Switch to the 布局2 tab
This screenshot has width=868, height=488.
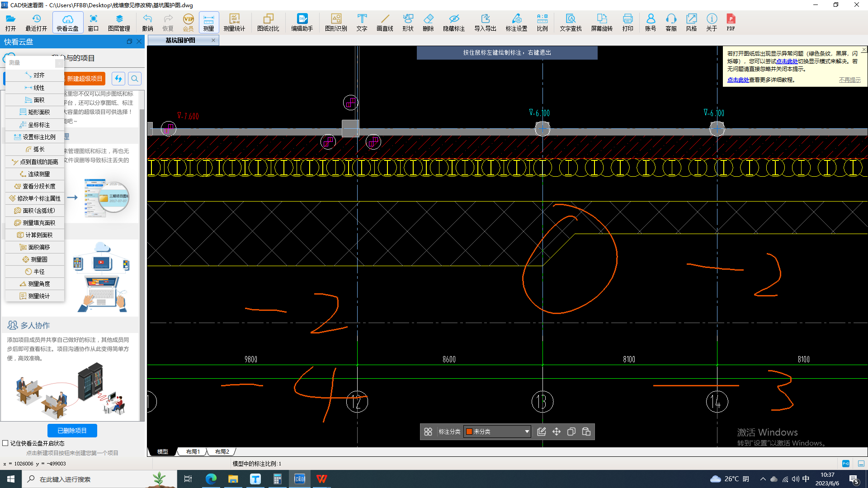[x=222, y=451]
